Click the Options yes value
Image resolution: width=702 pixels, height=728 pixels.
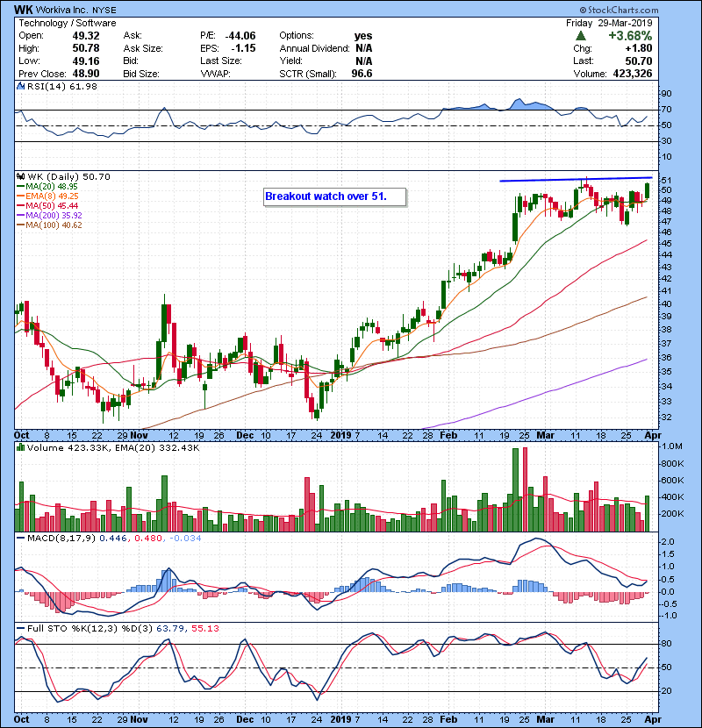(x=363, y=36)
